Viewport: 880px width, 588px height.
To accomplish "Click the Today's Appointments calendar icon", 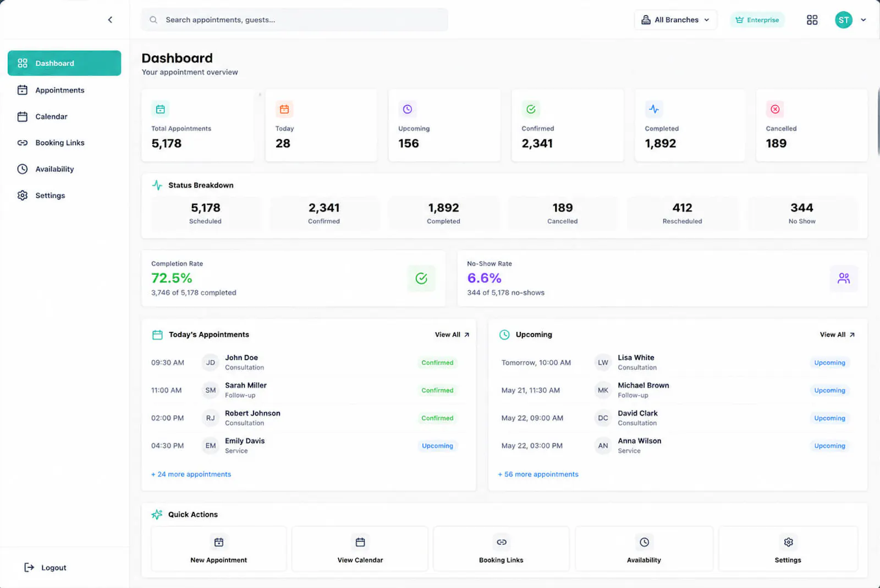I will [x=157, y=335].
